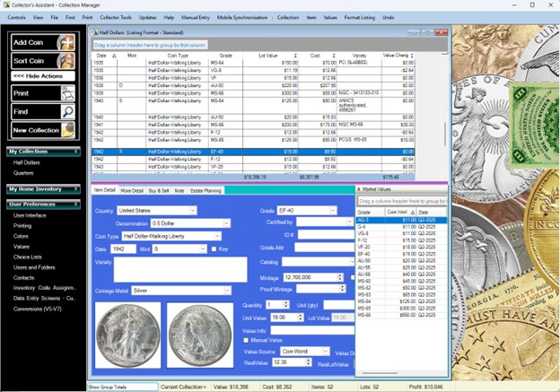Click the New Collection icon
Screen dimensions: 560x392
[x=68, y=130]
